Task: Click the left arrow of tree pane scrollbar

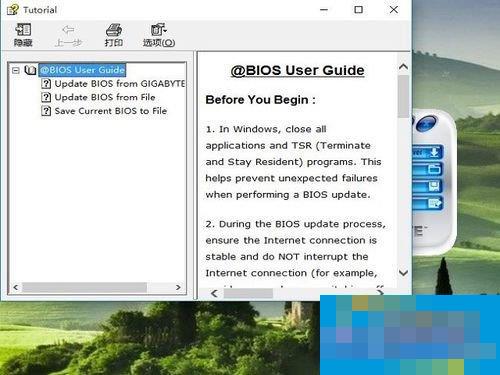Action: coord(15,287)
